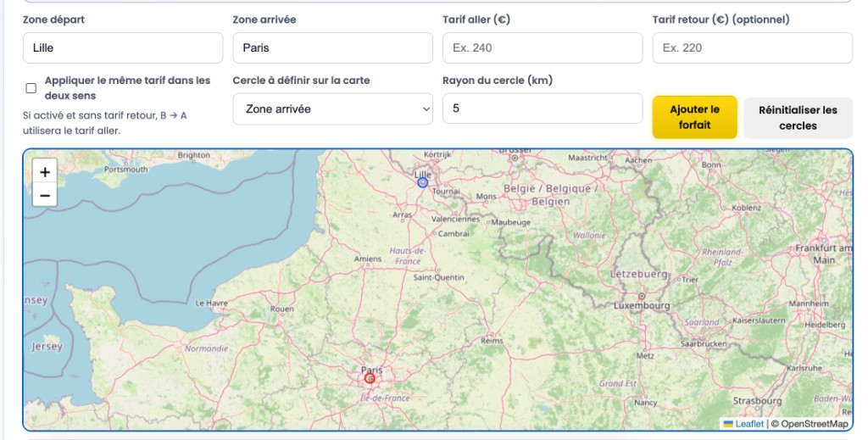
Task: Click the Ajouter le forfait button
Action: tap(695, 117)
